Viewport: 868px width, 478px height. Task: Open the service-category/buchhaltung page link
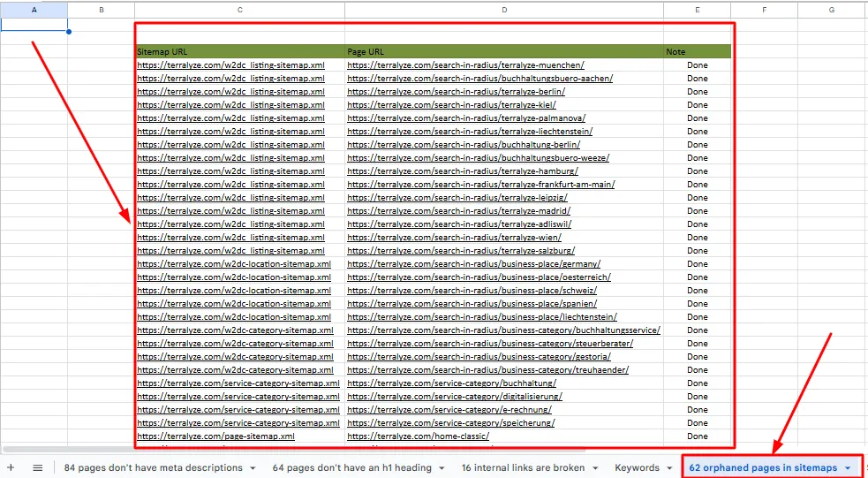452,383
